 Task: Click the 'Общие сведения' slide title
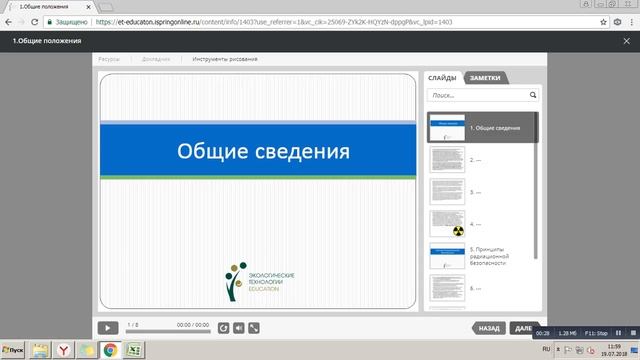(x=263, y=151)
